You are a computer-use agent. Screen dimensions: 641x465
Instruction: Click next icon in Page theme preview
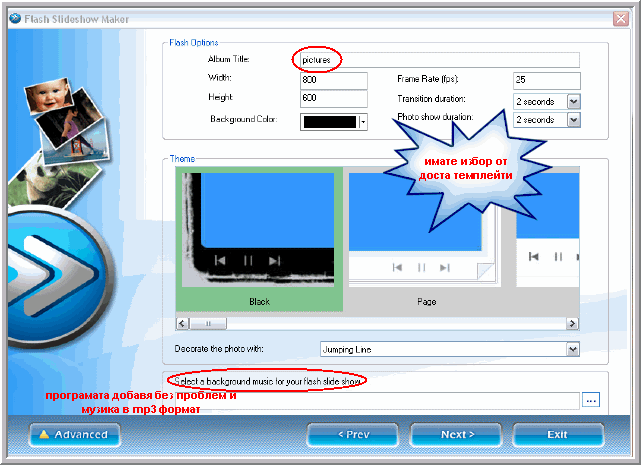[445, 267]
